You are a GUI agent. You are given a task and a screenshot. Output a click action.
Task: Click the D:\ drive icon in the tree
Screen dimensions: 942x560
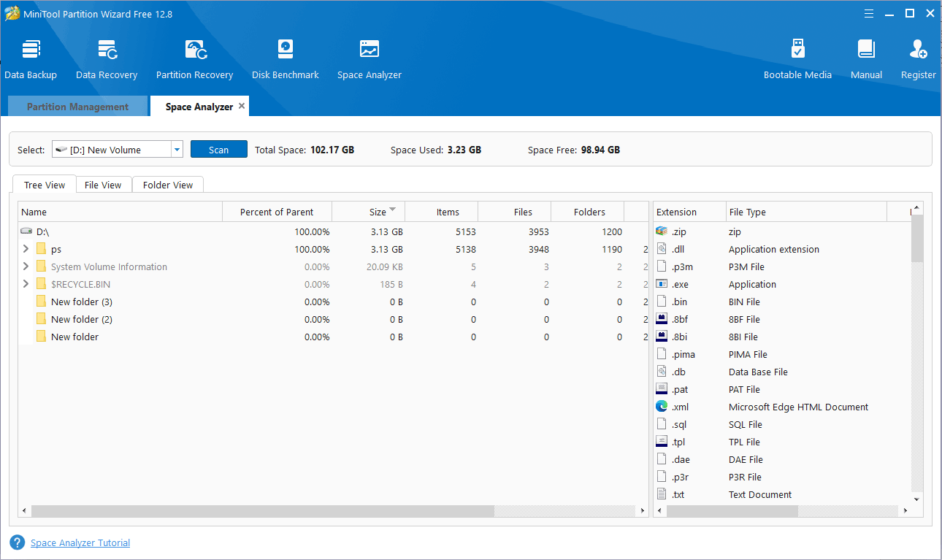(27, 231)
